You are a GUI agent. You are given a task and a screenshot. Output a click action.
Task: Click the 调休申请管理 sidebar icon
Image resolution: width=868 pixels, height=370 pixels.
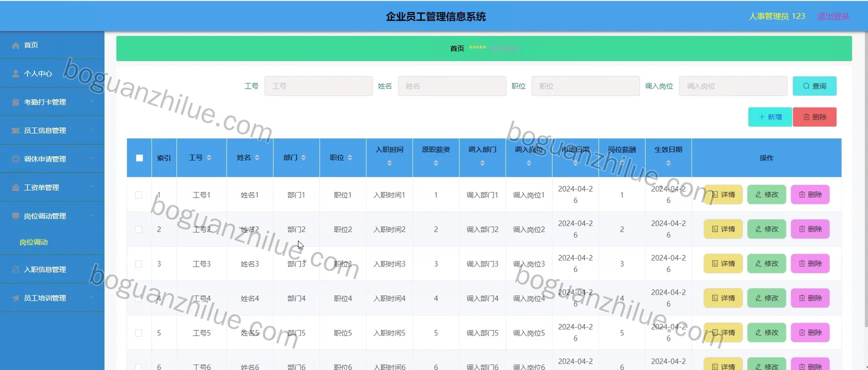pyautogui.click(x=15, y=159)
